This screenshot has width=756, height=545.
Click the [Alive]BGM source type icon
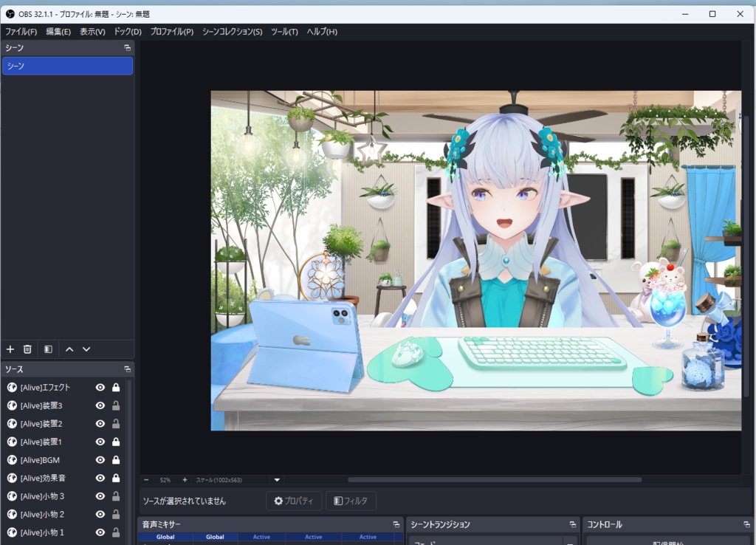pos(10,459)
